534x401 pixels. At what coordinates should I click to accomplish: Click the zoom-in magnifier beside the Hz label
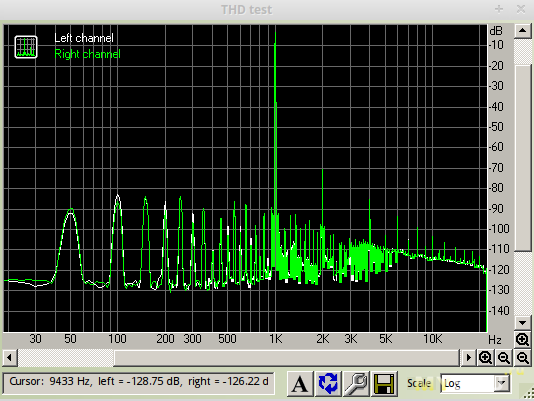coord(522,339)
